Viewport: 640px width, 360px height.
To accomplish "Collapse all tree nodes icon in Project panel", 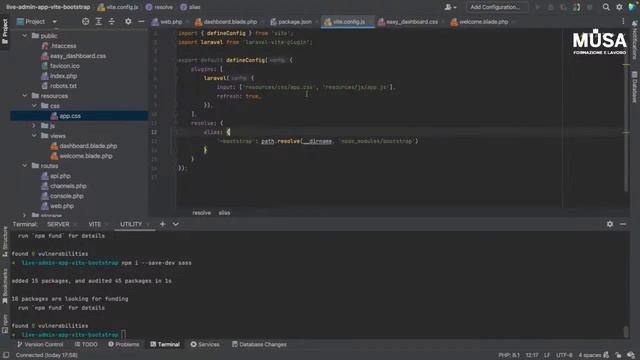I will [x=112, y=22].
